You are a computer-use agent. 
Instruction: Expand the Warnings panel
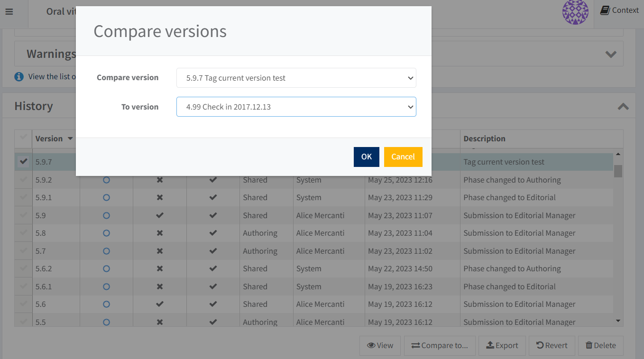coord(611,54)
